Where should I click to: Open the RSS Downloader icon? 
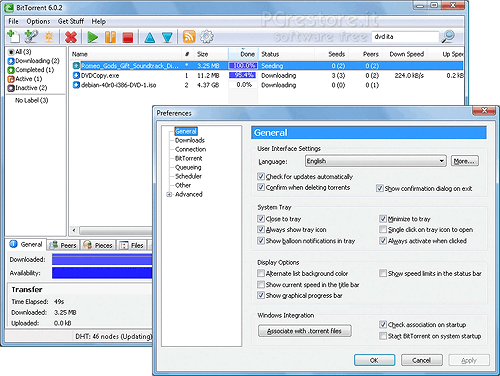coord(189,37)
